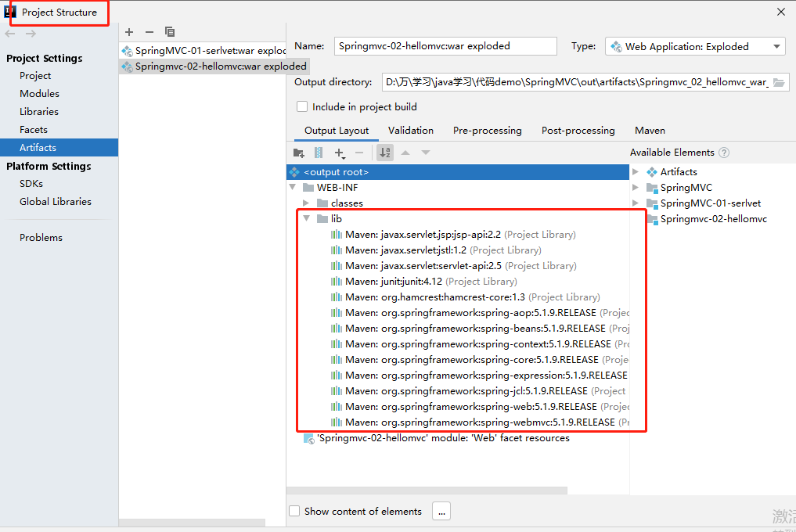Click the SpringMVC-01-serlvet module folder icon
Image resolution: width=796 pixels, height=532 pixels.
point(652,203)
